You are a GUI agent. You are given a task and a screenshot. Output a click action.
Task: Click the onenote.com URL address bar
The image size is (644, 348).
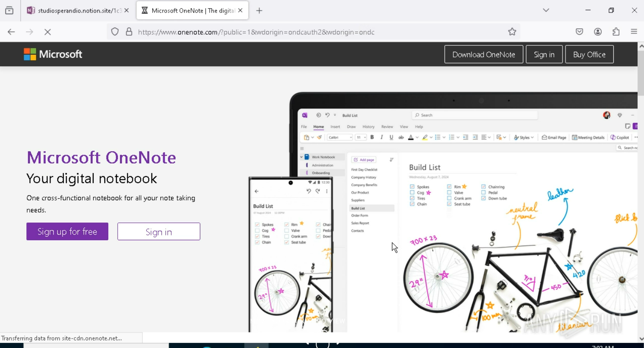(302, 32)
